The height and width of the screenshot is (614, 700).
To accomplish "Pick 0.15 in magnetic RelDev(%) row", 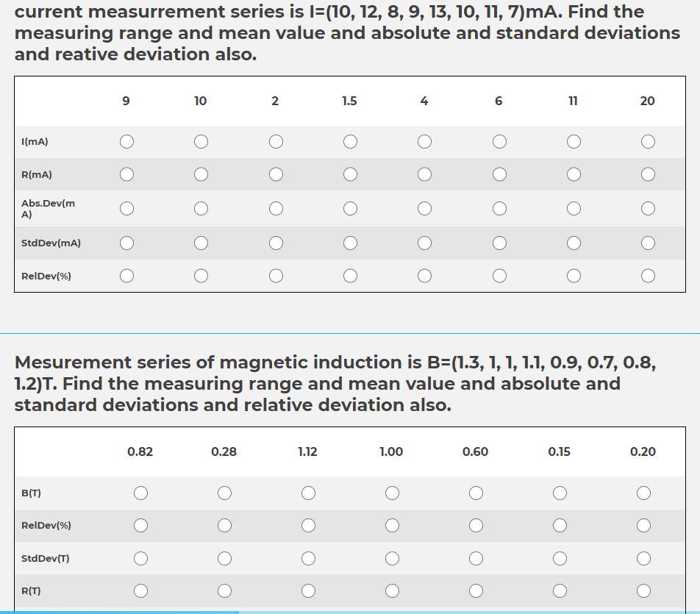I will coord(560,525).
